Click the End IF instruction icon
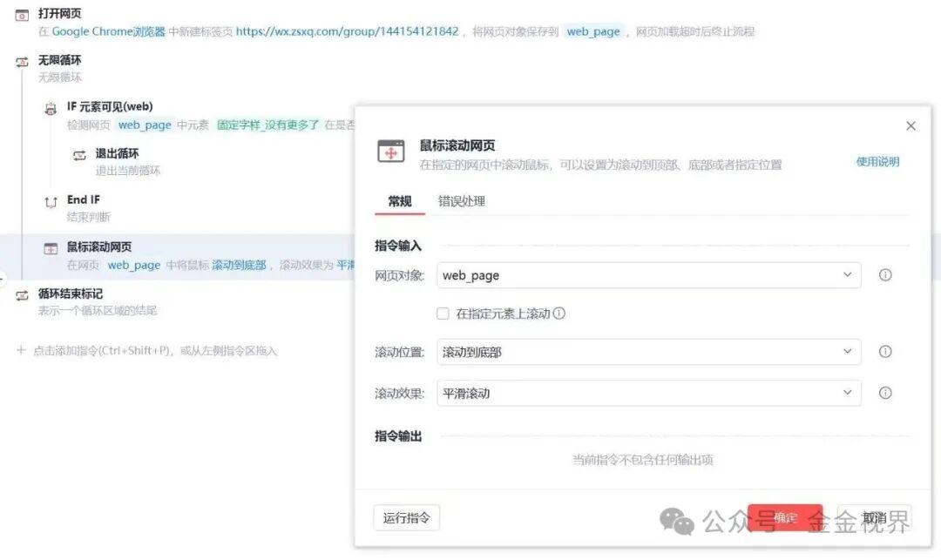This screenshot has width=941, height=560. (52, 199)
